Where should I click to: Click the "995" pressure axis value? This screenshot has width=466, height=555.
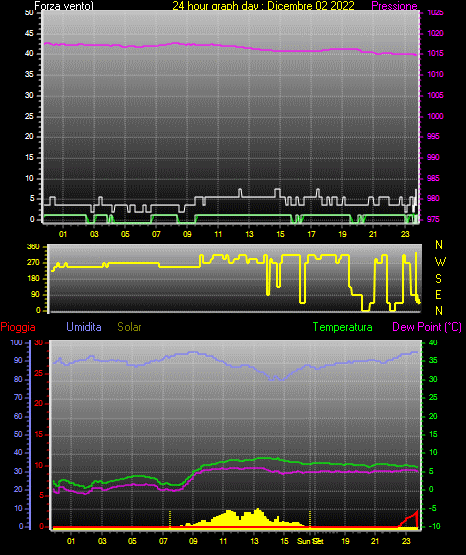(433, 136)
